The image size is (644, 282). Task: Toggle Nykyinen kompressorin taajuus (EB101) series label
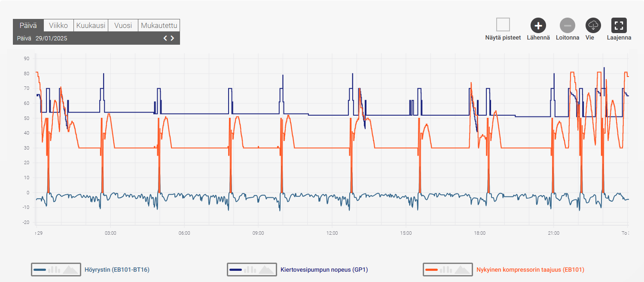pos(530,270)
